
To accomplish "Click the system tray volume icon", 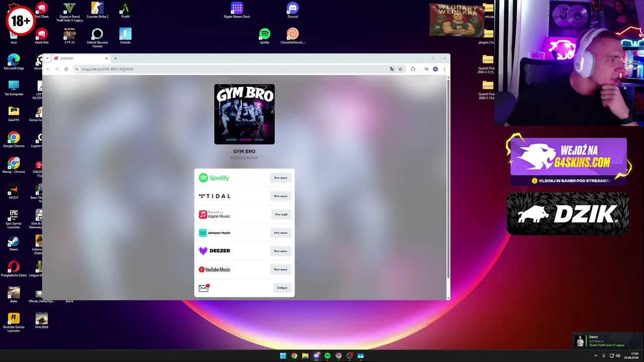I will coord(618,356).
